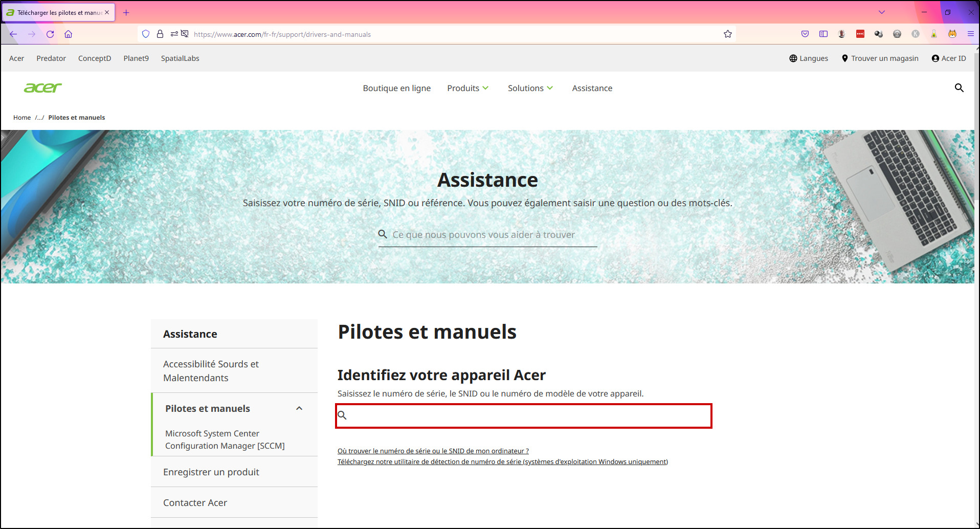Go to Home breadcrumb
This screenshot has height=529, width=980.
coord(22,118)
